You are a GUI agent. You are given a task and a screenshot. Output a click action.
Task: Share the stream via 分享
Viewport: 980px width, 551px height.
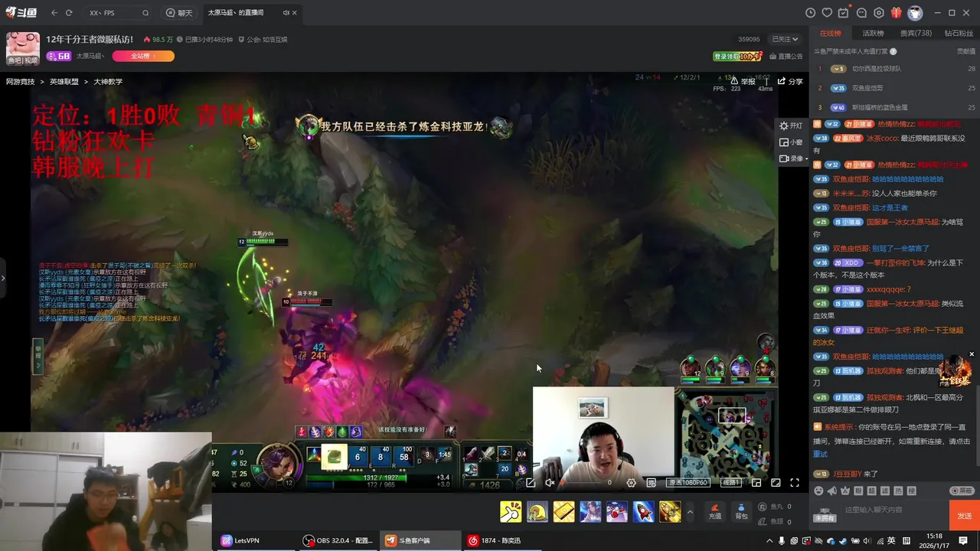tap(790, 81)
